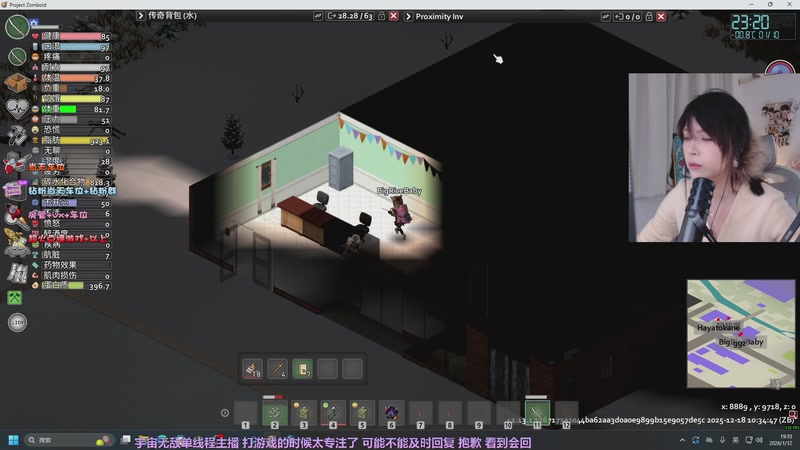Open the red-white robot sidebar icon
Image resolution: width=800 pixels, height=450 pixels.
pos(14,163)
